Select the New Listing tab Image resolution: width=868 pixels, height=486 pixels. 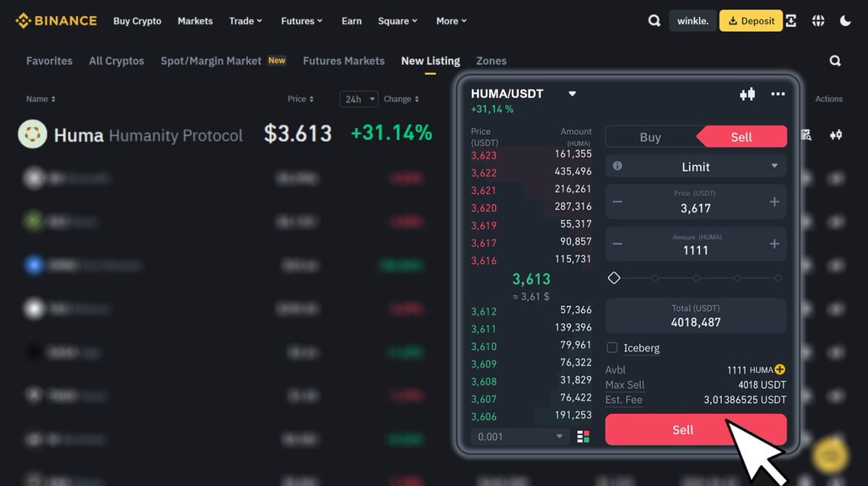431,61
